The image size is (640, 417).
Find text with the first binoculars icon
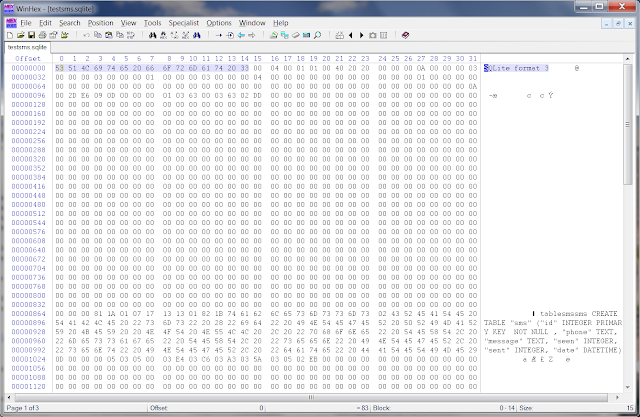[x=153, y=35]
